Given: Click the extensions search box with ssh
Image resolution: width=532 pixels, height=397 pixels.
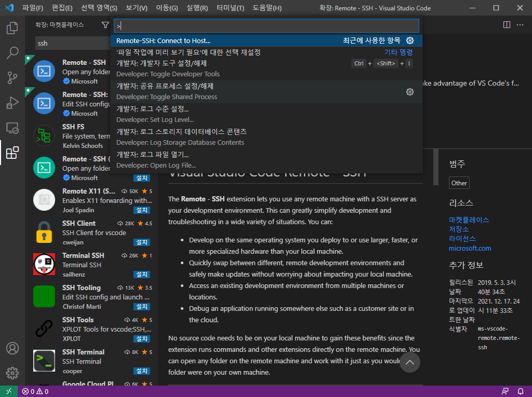Looking at the screenshot, I should [73, 44].
